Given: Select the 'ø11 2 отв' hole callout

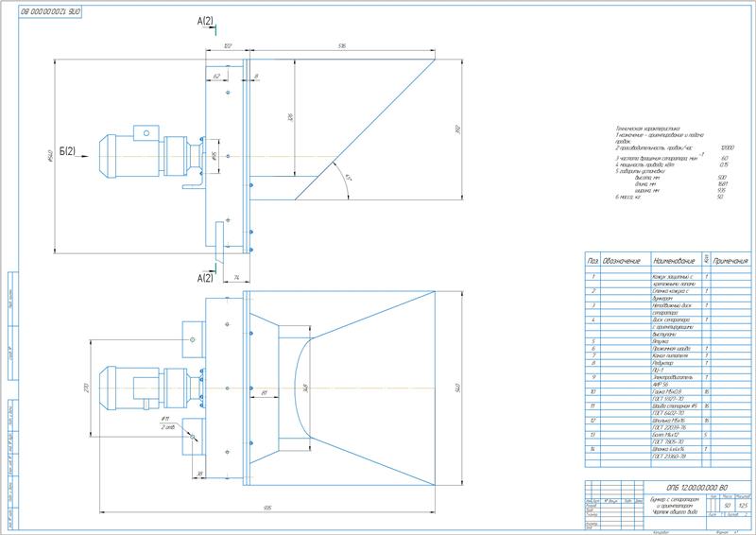Looking at the screenshot, I should tap(167, 423).
